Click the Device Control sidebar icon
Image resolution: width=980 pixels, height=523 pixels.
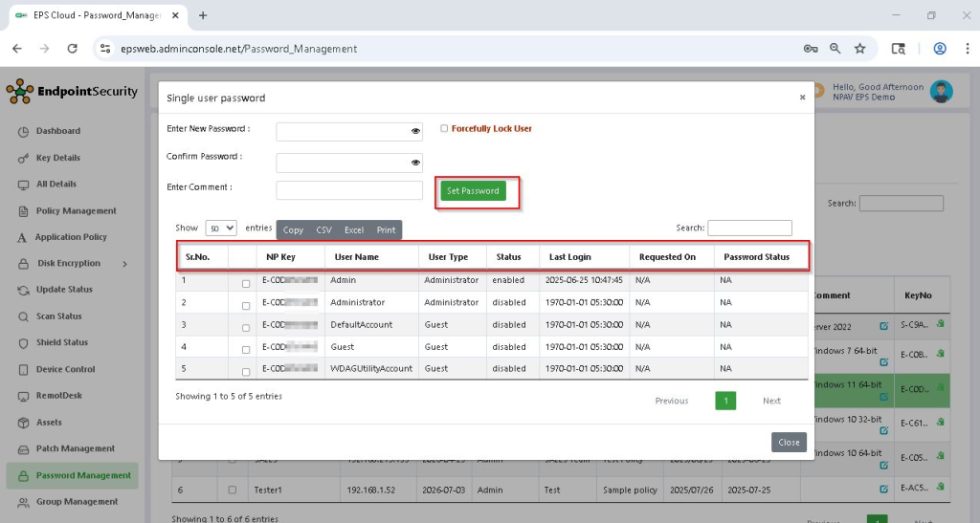pyautogui.click(x=24, y=369)
